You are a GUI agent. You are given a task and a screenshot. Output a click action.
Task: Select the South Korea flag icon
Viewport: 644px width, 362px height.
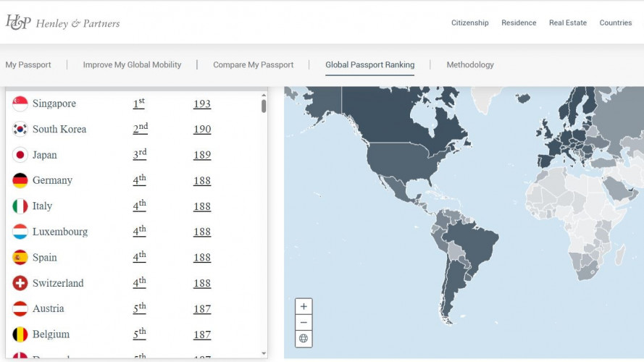(x=20, y=130)
